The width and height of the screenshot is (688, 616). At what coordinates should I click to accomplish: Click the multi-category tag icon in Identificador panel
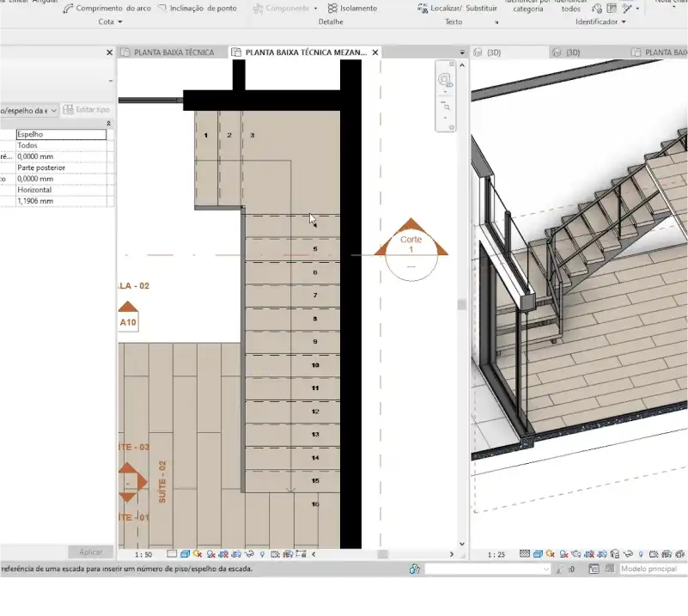pyautogui.click(x=628, y=8)
